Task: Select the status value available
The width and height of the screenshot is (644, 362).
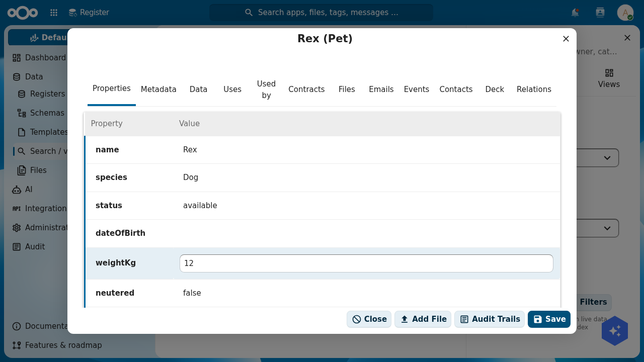Action: point(200,206)
